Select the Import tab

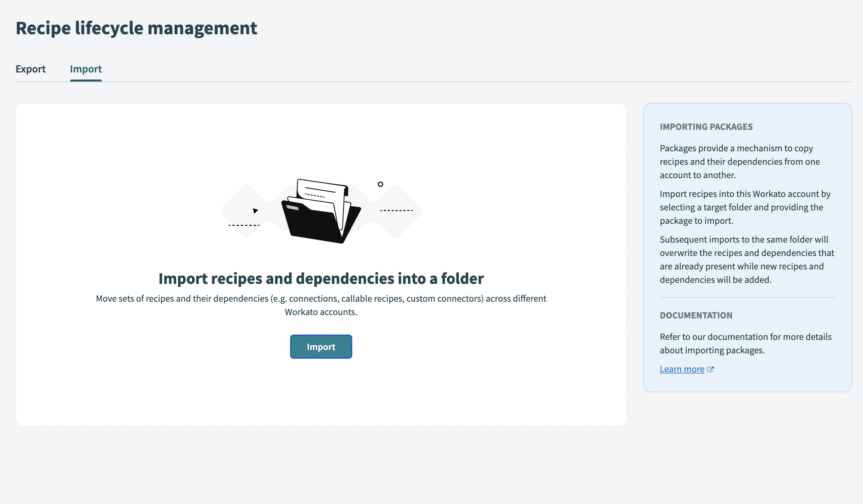point(86,69)
